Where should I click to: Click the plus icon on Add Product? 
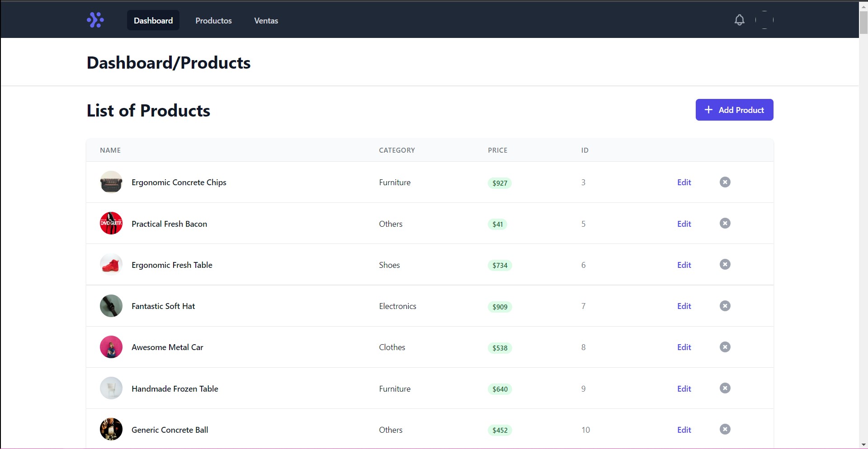point(708,110)
